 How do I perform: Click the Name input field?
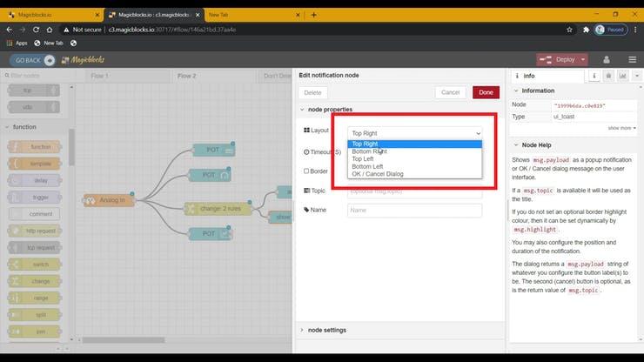[x=414, y=210]
